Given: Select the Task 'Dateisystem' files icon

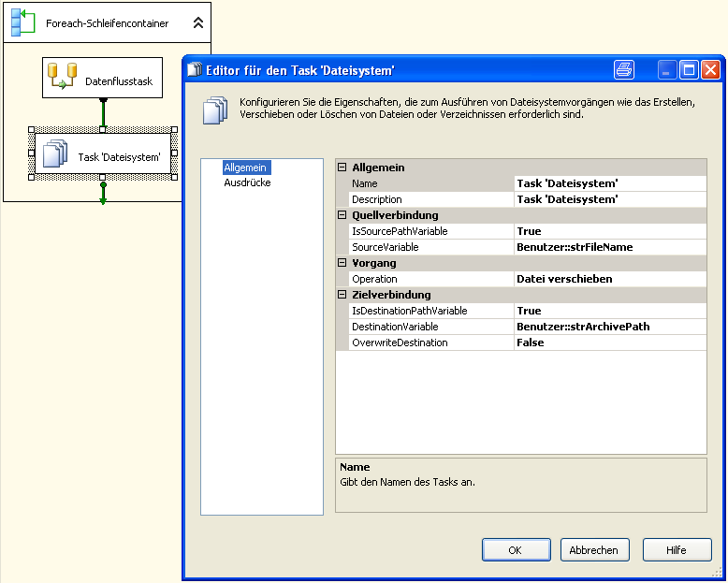Looking at the screenshot, I should (x=56, y=153).
